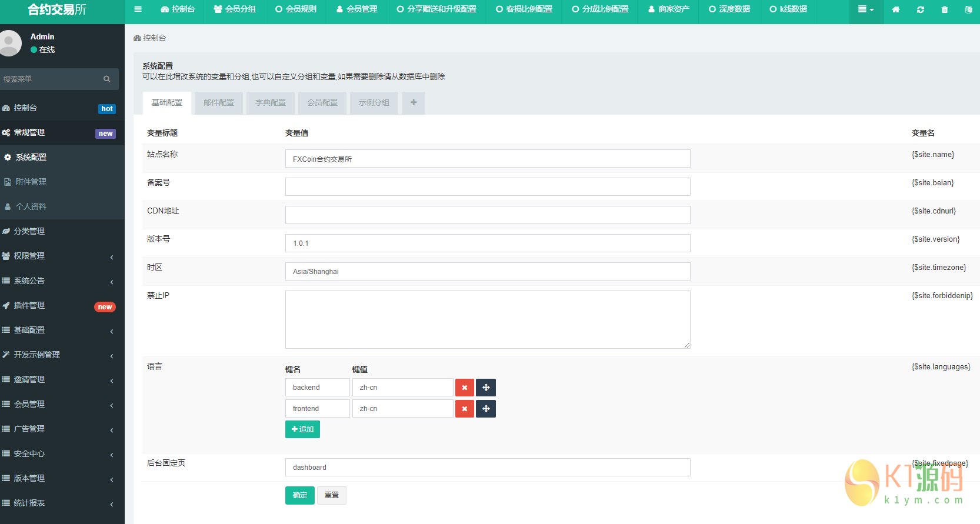The image size is (980, 524).
Task: Click the plus tab to add a group
Action: coord(414,103)
